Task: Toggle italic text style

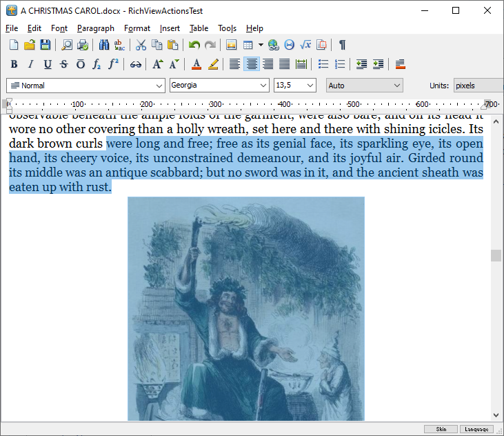Action: click(30, 64)
